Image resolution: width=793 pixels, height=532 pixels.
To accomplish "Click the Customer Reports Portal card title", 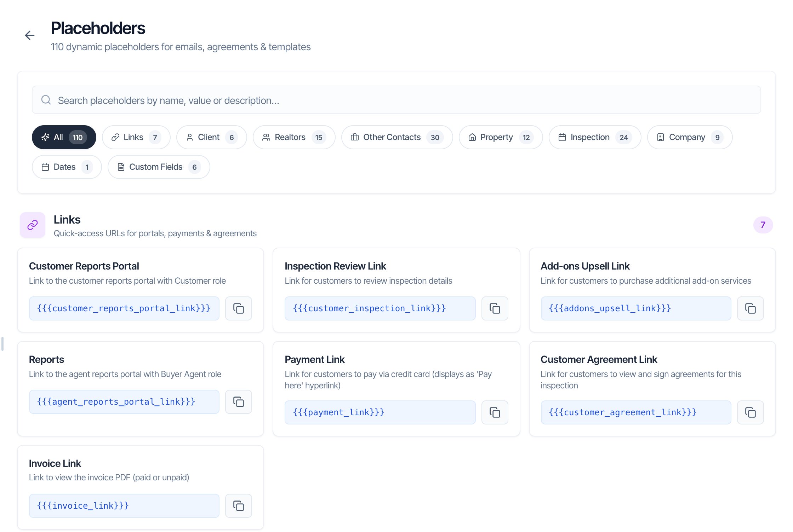I will pos(84,266).
